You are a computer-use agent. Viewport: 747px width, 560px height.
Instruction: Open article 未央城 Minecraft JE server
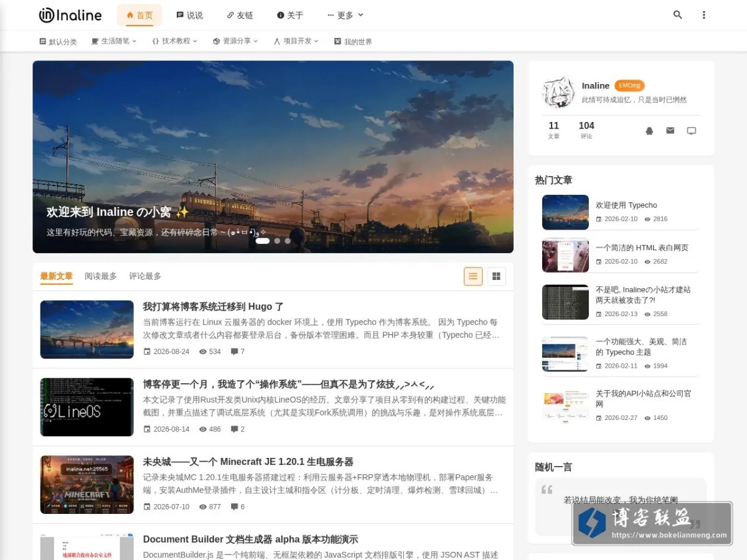248,462
